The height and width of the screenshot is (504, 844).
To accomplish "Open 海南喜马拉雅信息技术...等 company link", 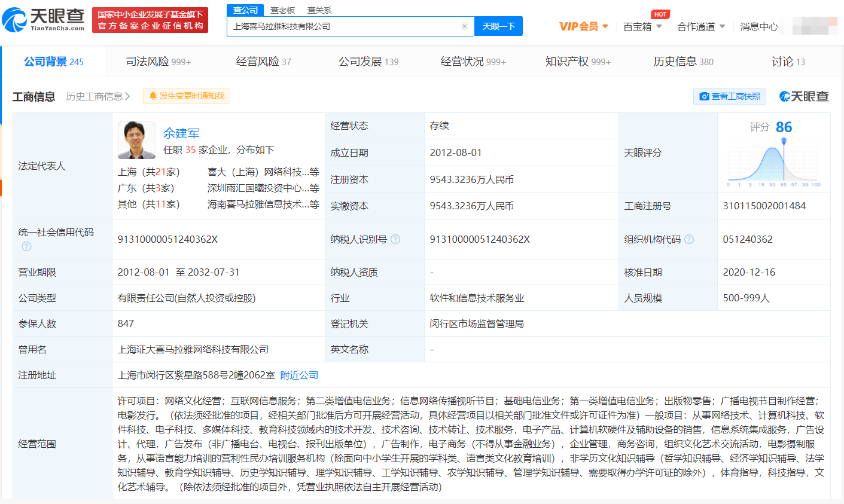I will pos(263,204).
